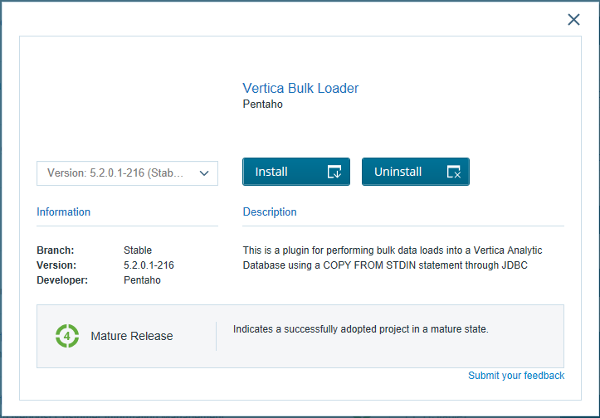Select the Pentaho name under the title
Screen dimensions: 600x418
pos(262,104)
